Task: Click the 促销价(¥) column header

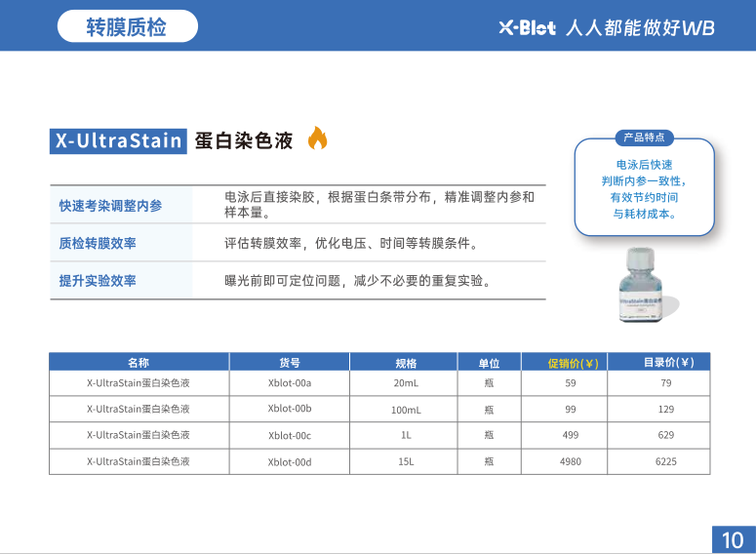Action: pos(573,363)
